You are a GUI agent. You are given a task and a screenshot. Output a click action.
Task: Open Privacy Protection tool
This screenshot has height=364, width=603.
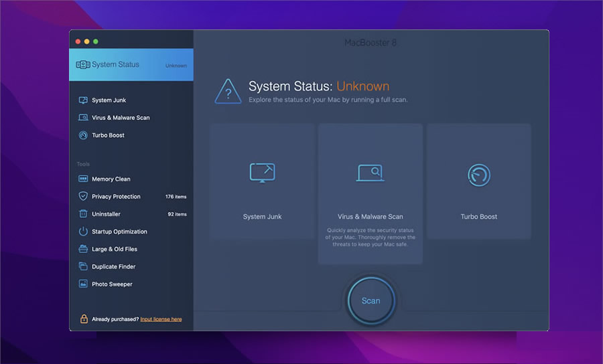coord(116,196)
